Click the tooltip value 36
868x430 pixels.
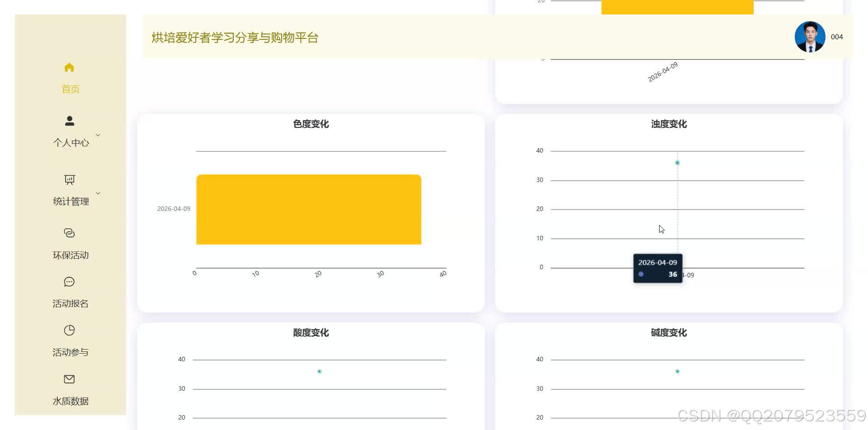tap(673, 274)
